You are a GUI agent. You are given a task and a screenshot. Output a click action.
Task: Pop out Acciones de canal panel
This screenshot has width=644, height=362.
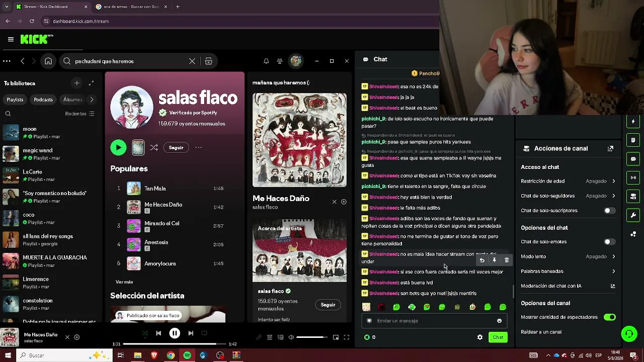(610, 148)
